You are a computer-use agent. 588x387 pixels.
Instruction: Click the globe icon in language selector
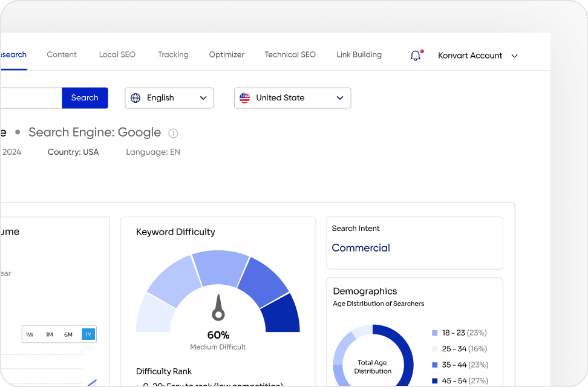tap(136, 97)
